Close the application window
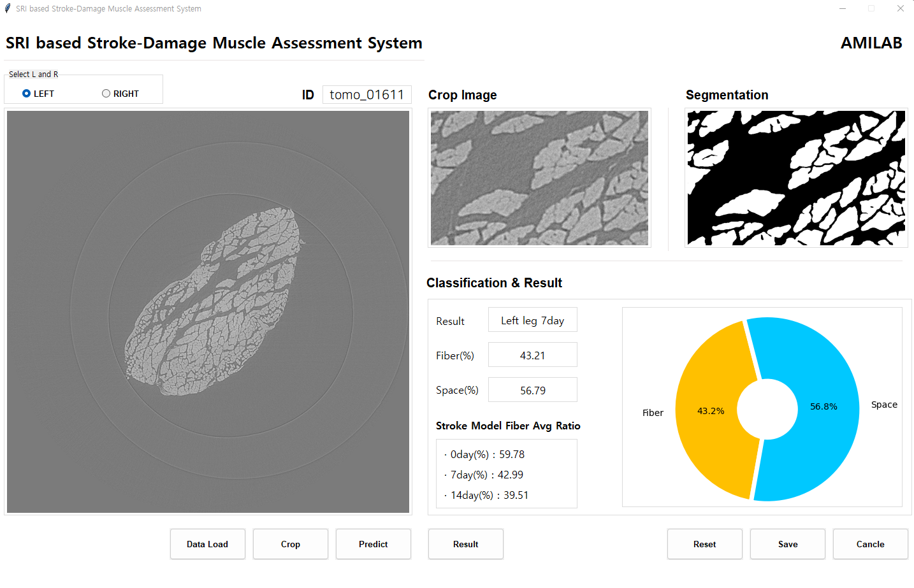Screen dimensions: 914x588 coord(900,8)
